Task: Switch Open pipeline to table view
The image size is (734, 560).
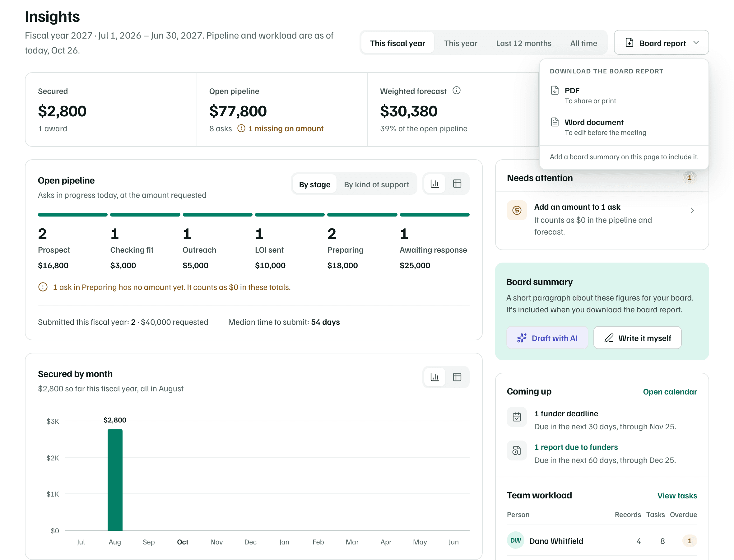Action: coord(457,184)
